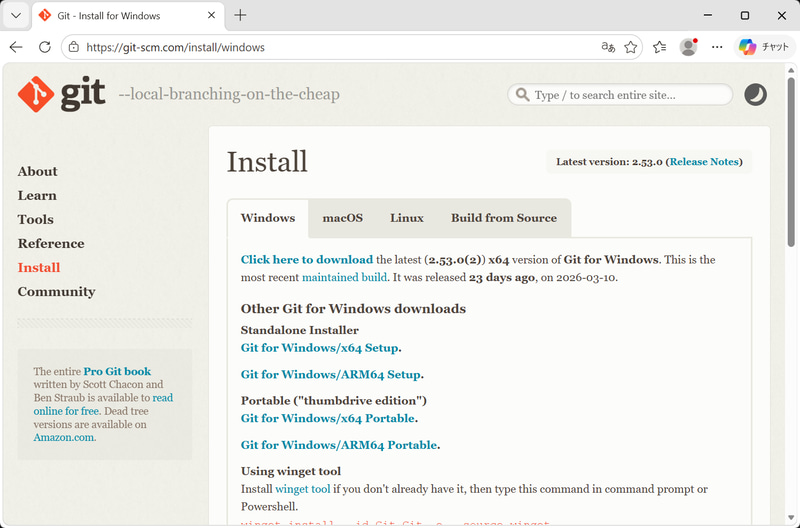The image size is (800, 528).
Task: Click the address bar URL
Action: coord(175,47)
